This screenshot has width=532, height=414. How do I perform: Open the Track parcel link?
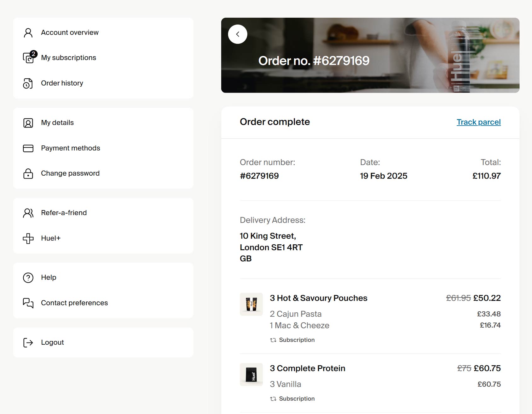click(x=478, y=122)
